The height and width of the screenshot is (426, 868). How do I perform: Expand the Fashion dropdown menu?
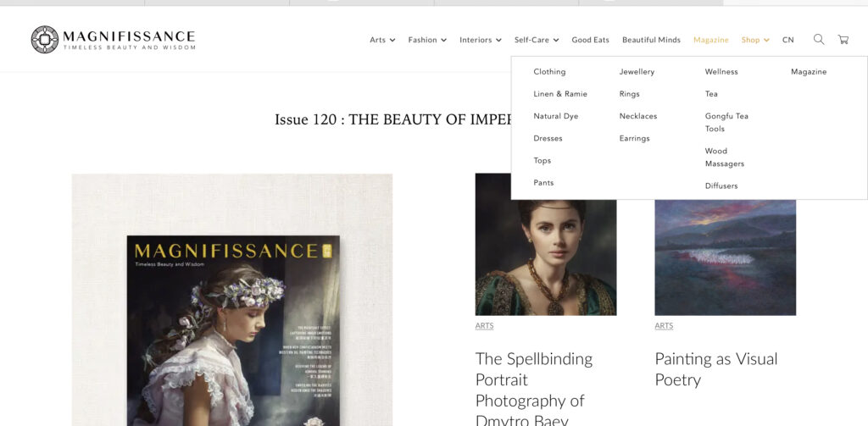click(x=426, y=40)
